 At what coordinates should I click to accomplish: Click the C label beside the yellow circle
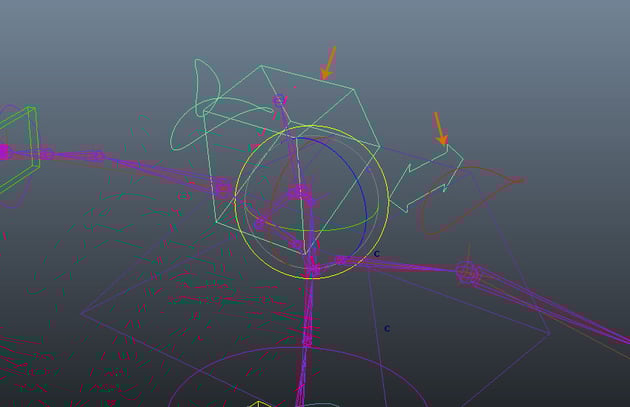point(376,254)
